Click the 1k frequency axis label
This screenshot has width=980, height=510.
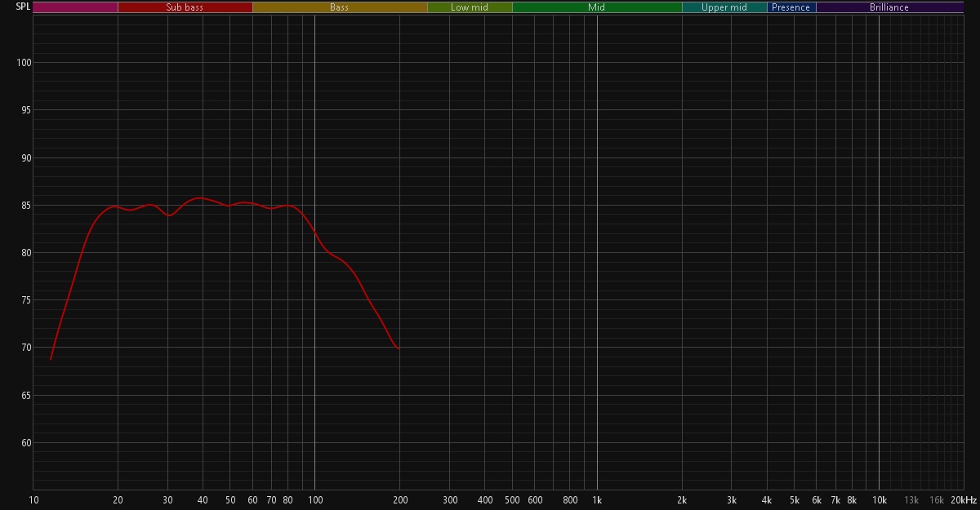tap(597, 499)
